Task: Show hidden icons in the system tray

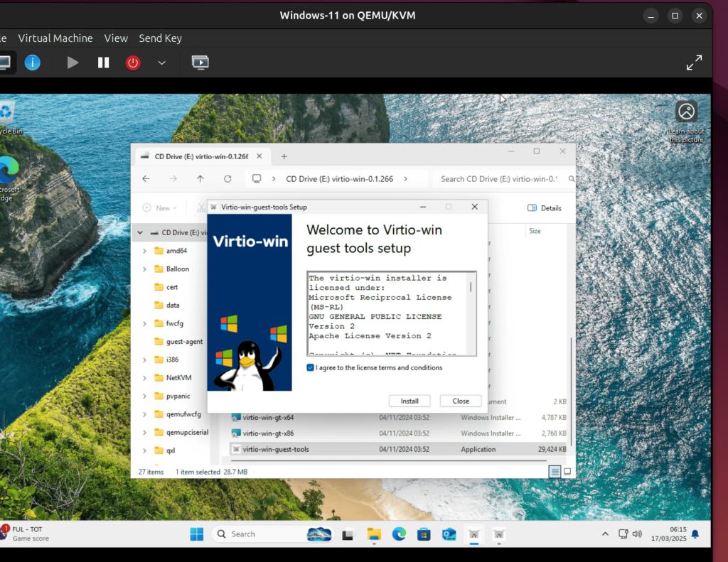Action: click(605, 534)
